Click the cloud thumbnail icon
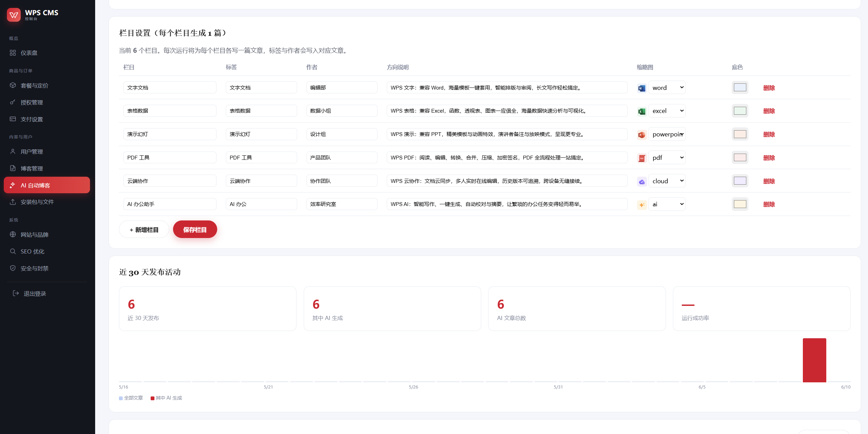This screenshot has height=434, width=868. [642, 181]
